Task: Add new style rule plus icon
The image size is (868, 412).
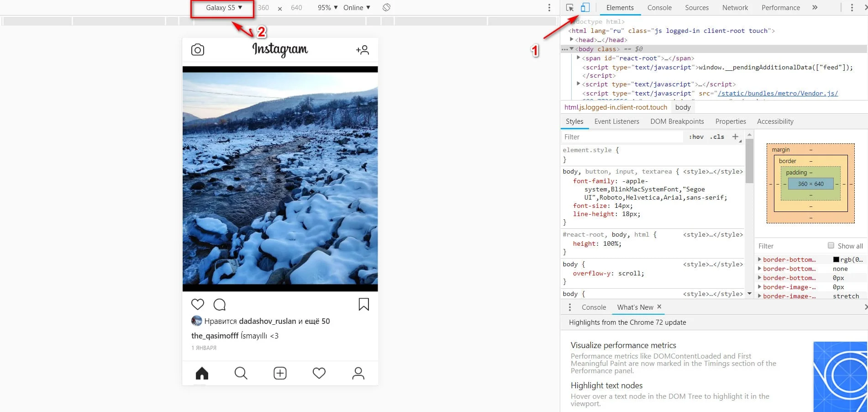Action: [735, 137]
